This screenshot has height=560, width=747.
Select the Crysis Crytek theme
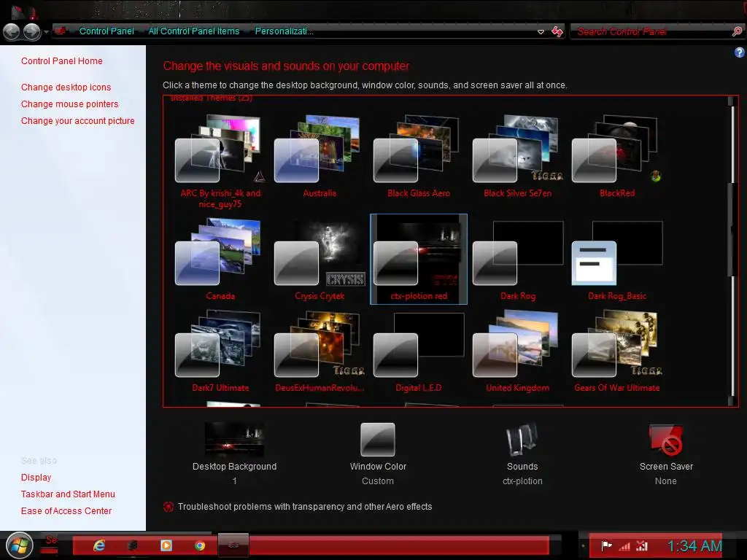(x=320, y=259)
